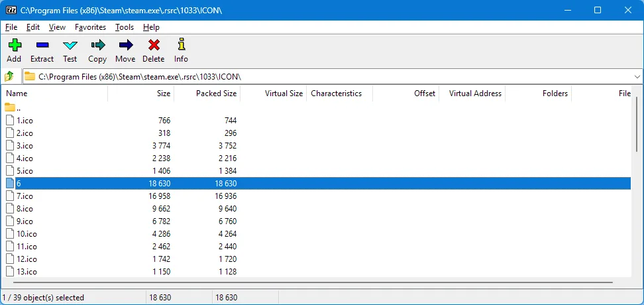Click the Copy toolbar icon
This screenshot has height=305, width=644.
(97, 50)
